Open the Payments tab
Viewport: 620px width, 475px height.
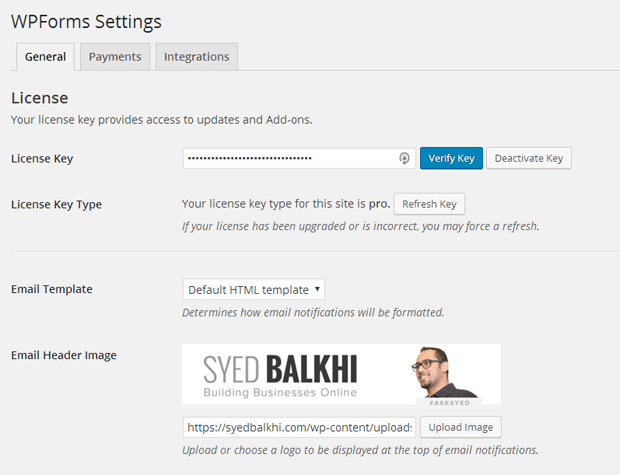(x=115, y=57)
